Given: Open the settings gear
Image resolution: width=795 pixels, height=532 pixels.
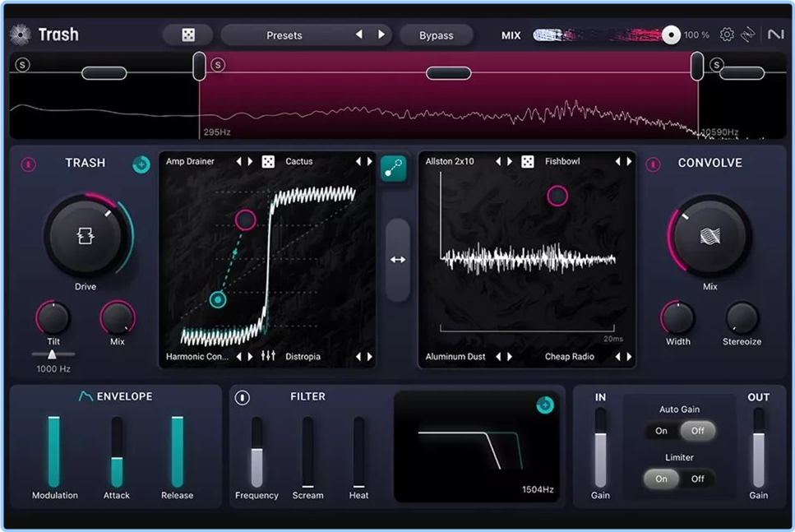Looking at the screenshot, I should click(x=727, y=35).
